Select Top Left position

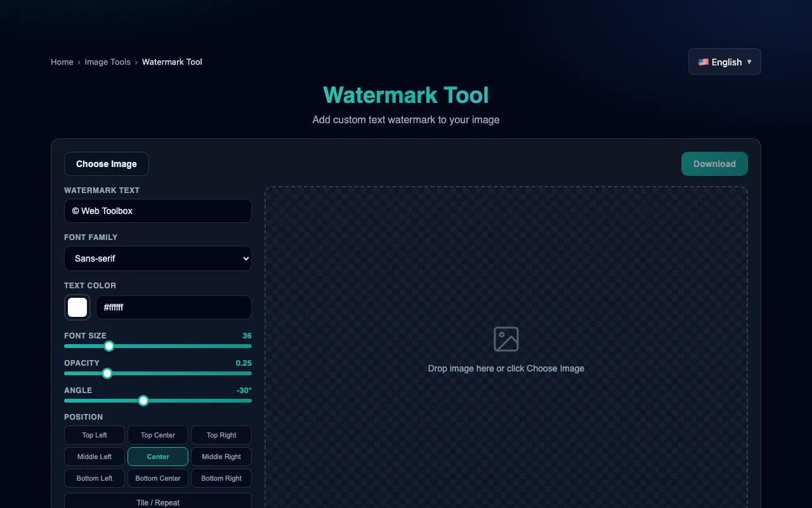point(95,435)
